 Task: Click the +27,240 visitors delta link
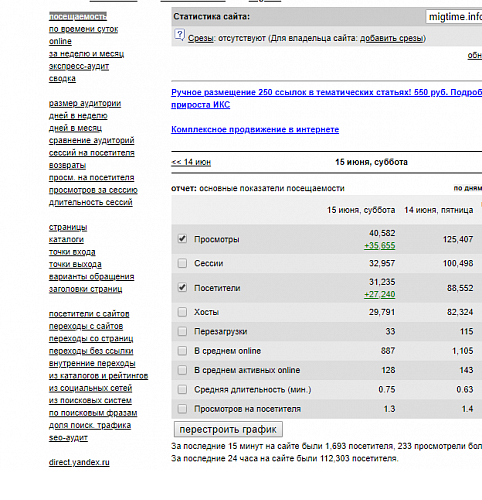380,294
